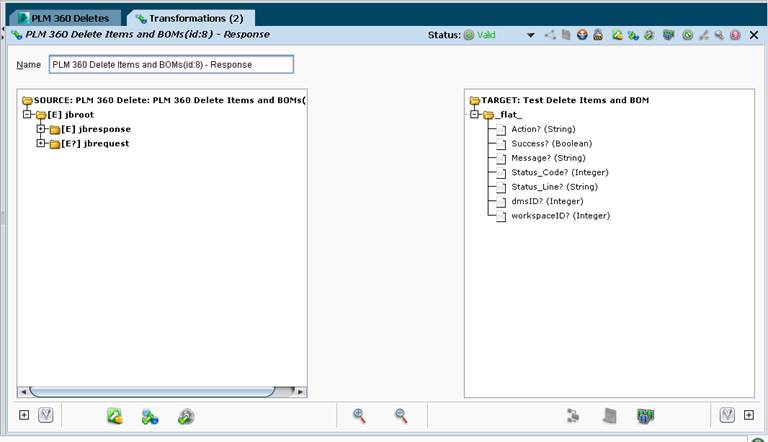Click the gold weight-shaped icon in top toolbar
Image resolution: width=768 pixels, height=442 pixels.
pyautogui.click(x=598, y=35)
